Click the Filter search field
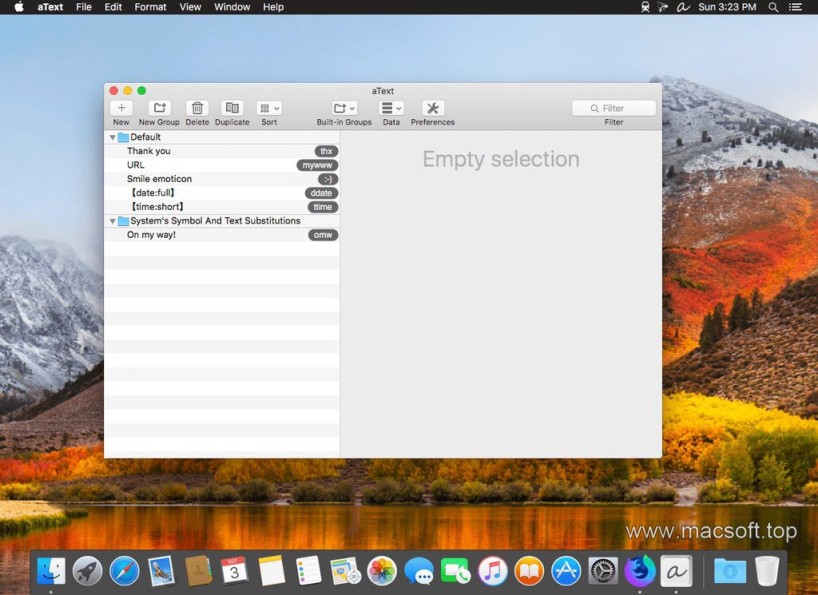818x595 pixels. pos(614,108)
